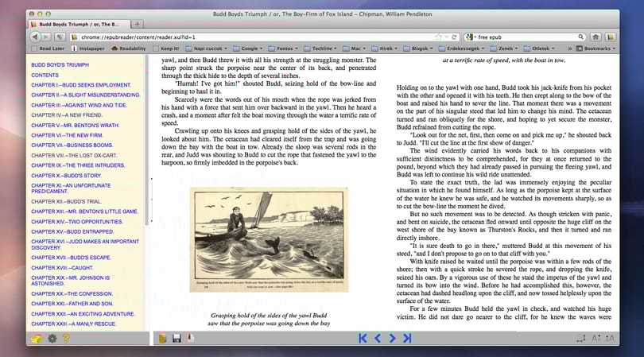Open Chapter VIII.—The Lost Ox-Cart

point(74,155)
